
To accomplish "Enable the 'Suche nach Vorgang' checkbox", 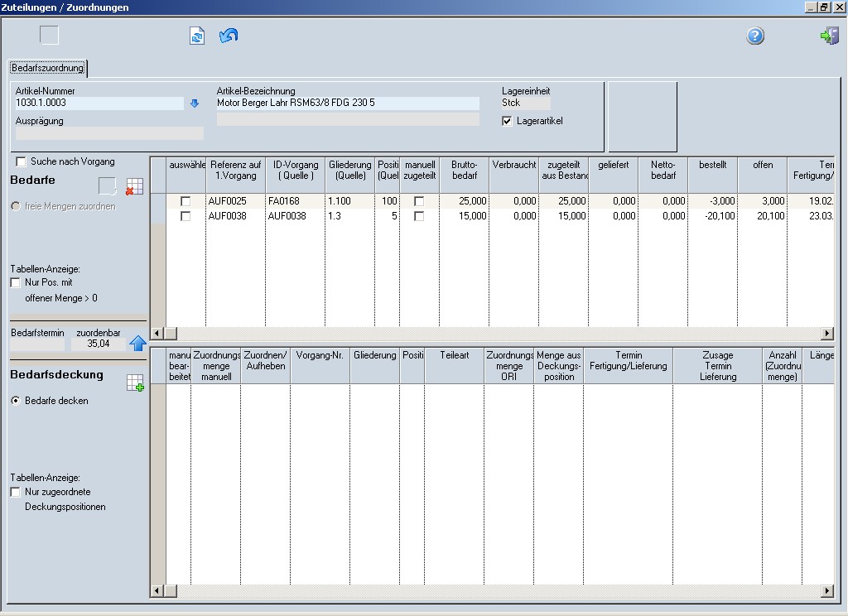I will (x=22, y=161).
